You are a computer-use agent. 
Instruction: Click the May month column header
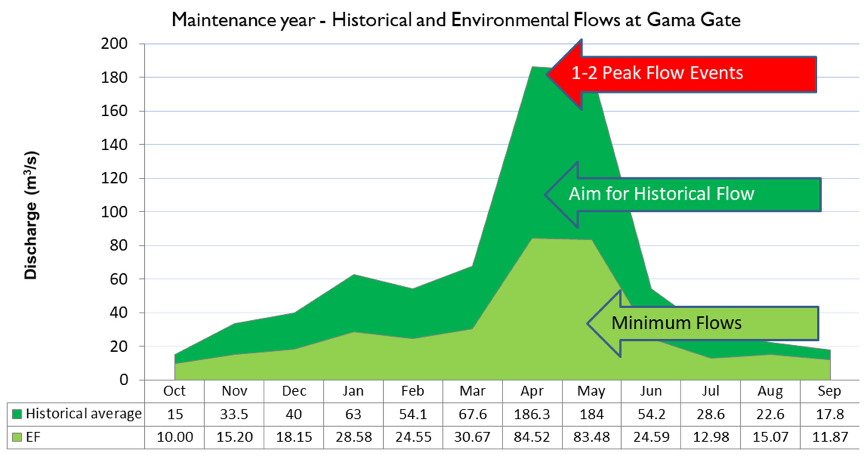[591, 391]
